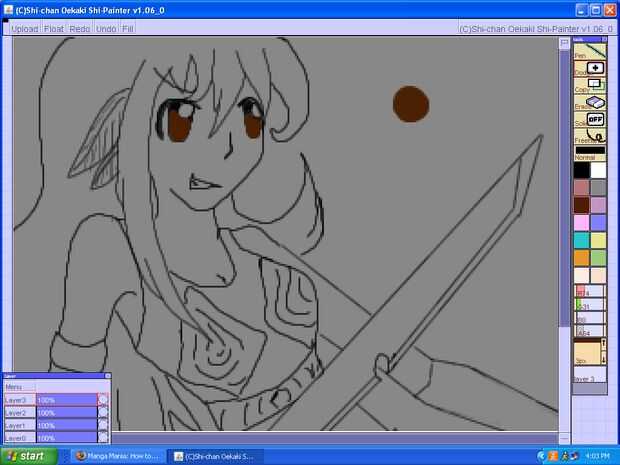Viewport: 620px width, 465px height.
Task: Toggle Layer0 visibility circle
Action: pos(103,438)
